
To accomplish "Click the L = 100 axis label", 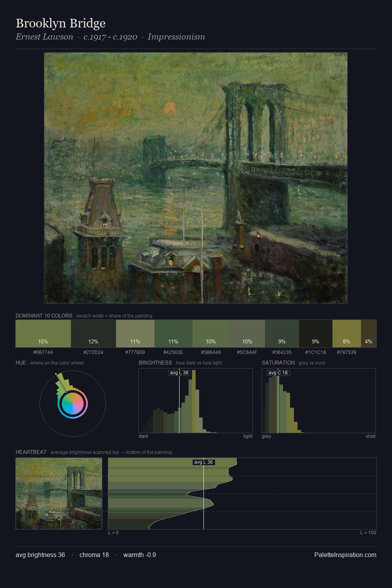I will click(x=368, y=533).
